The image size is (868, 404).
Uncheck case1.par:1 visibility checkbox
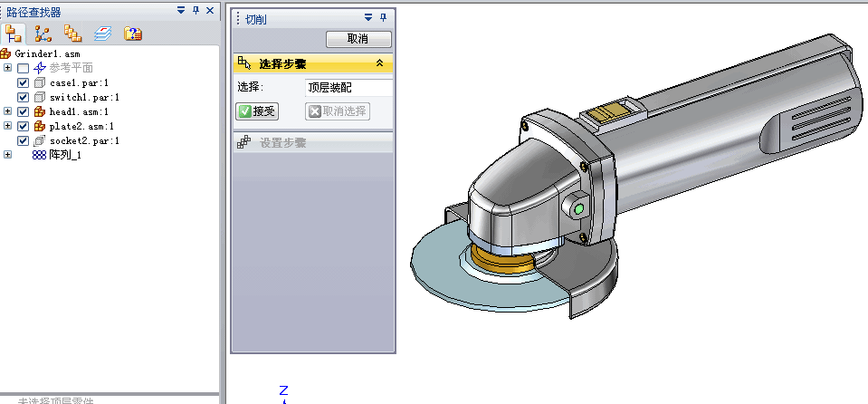click(x=23, y=83)
